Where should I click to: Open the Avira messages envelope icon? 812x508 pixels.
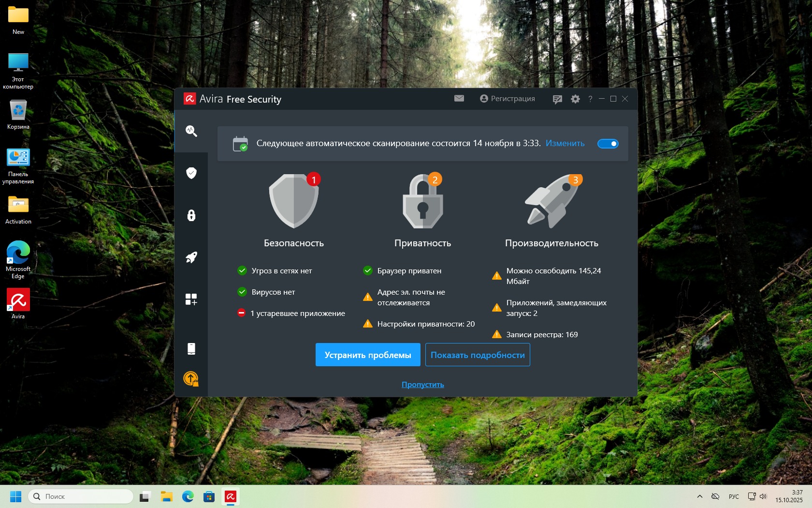[459, 99]
